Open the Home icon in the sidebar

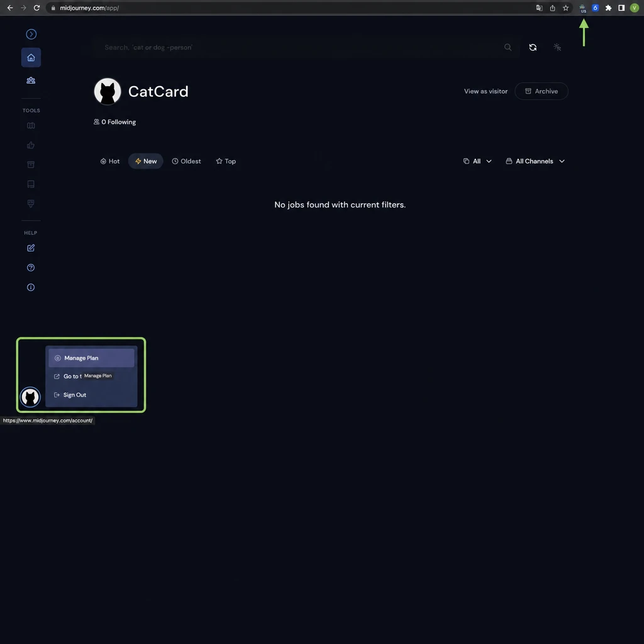tap(31, 57)
